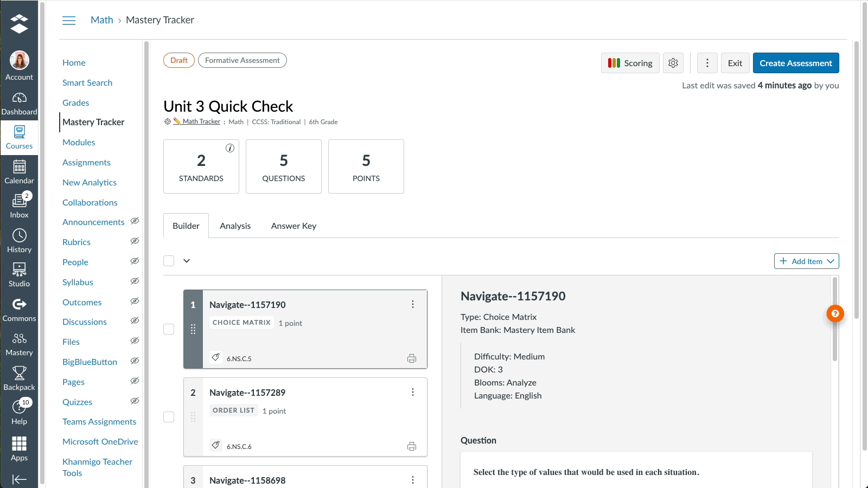
Task: Check the checkbox beside question 2
Action: coord(169,417)
